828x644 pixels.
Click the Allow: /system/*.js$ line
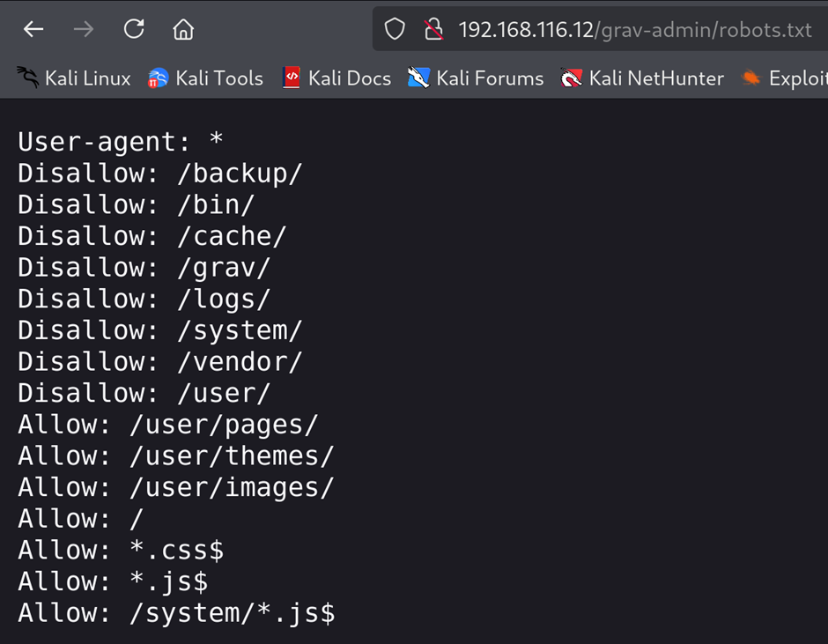175,612
